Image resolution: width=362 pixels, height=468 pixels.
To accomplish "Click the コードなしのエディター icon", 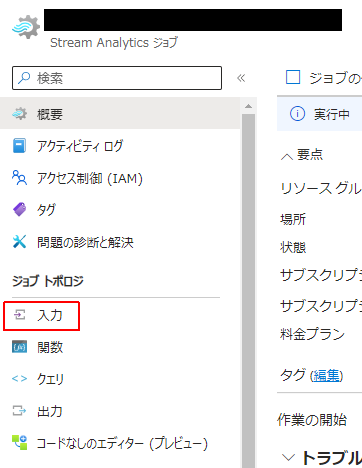I will (x=19, y=442).
